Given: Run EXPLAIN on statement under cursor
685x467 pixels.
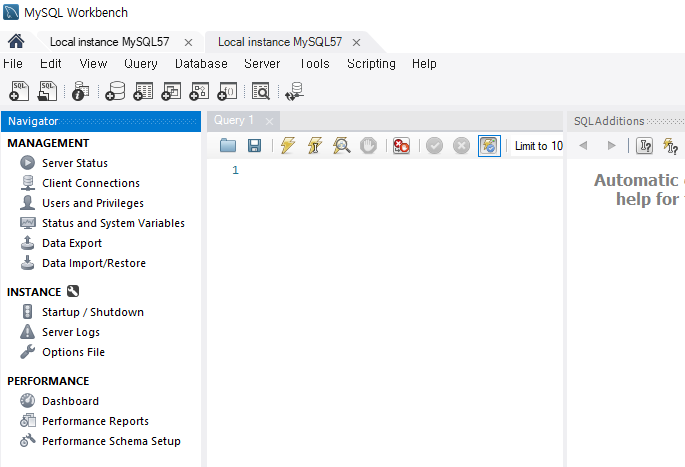Looking at the screenshot, I should [342, 145].
